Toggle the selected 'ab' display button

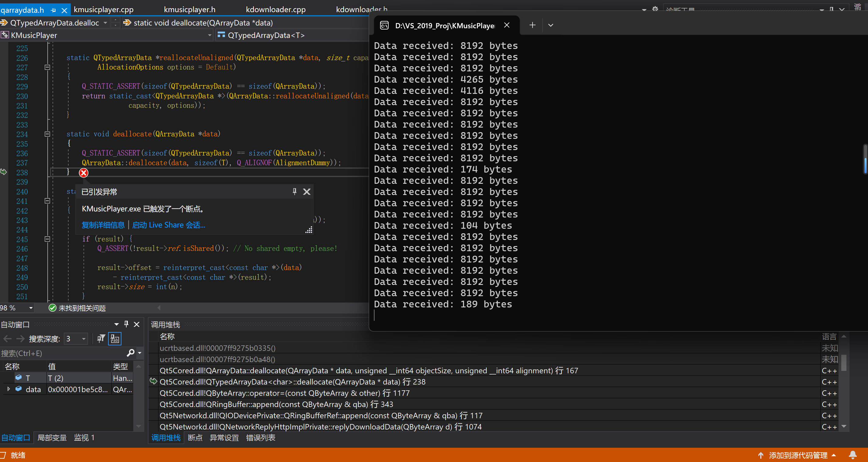pos(115,339)
